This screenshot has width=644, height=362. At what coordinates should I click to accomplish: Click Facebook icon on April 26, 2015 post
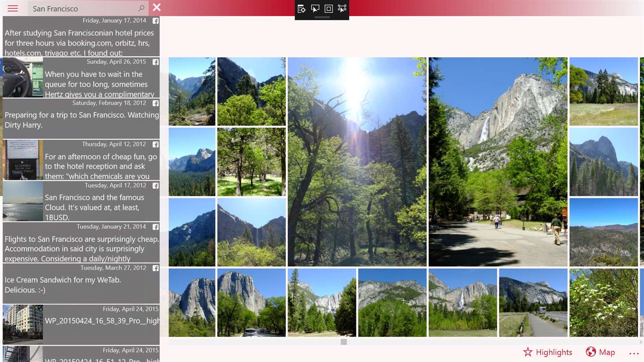coord(156,62)
